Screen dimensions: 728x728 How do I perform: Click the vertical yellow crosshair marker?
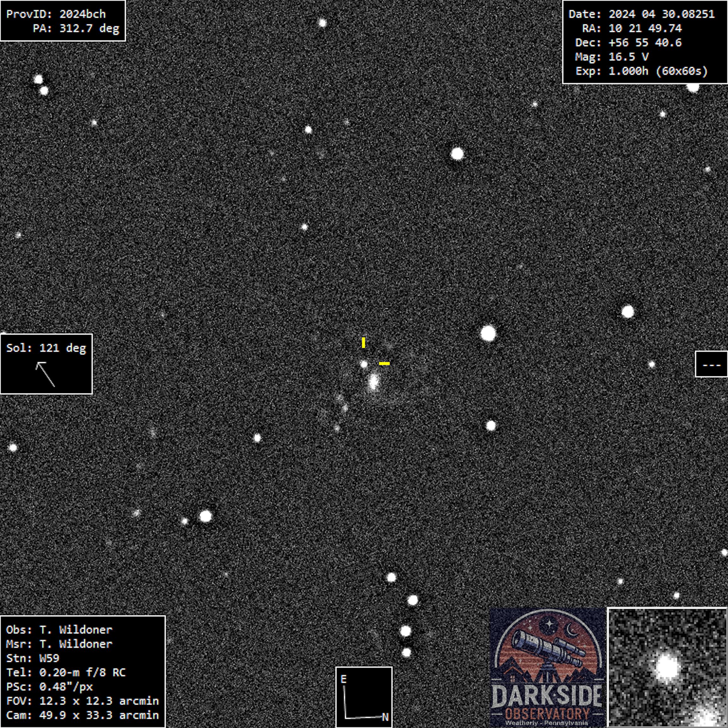(363, 343)
